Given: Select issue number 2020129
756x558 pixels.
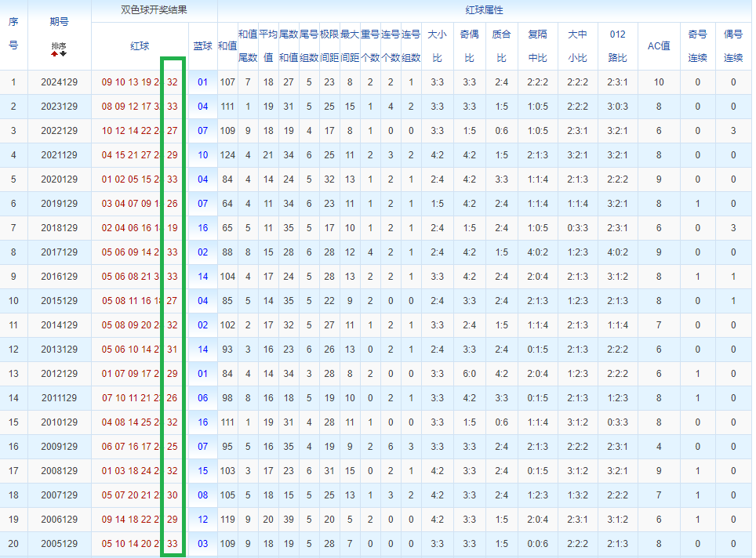Looking at the screenshot, I should point(60,179).
